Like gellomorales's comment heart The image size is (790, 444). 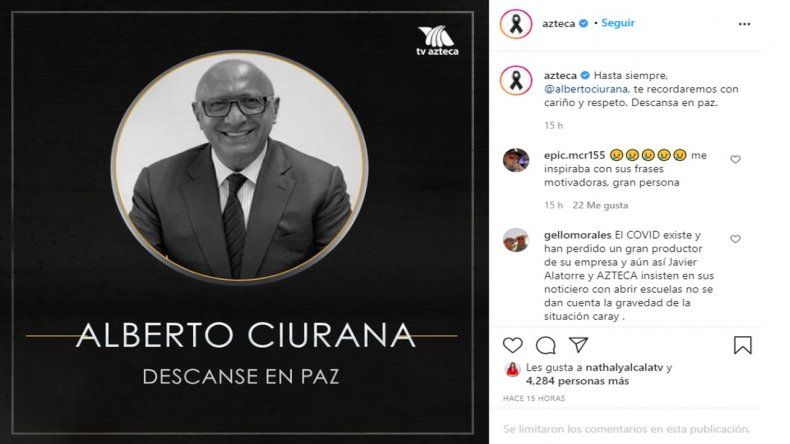[735, 239]
